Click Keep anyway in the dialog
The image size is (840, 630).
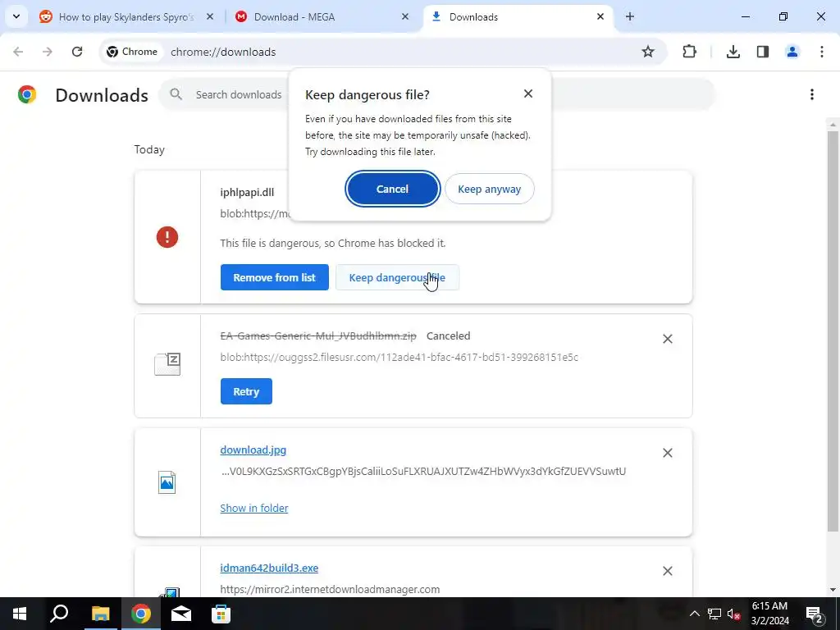(489, 189)
